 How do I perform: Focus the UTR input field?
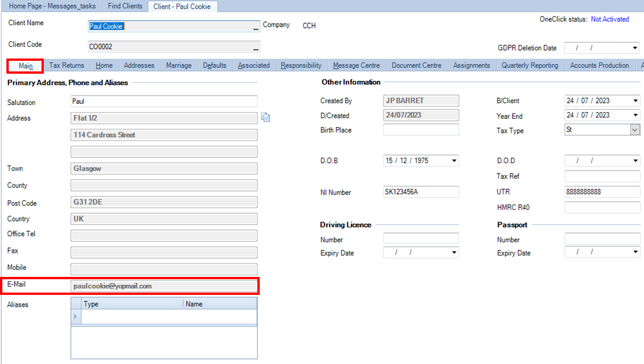(602, 192)
